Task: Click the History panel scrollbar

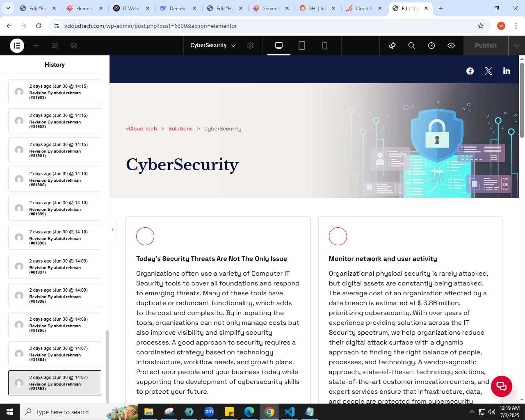Action: click(107, 366)
